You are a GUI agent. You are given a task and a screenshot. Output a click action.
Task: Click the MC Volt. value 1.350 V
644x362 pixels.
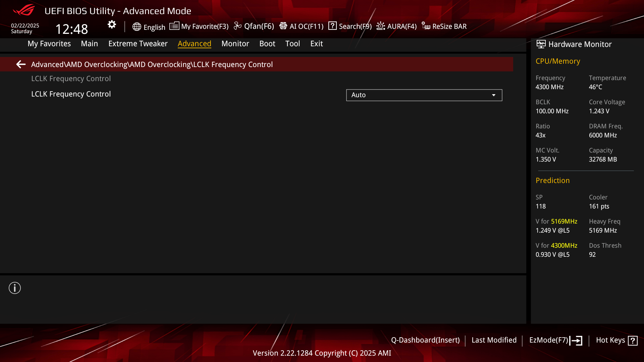[546, 160]
